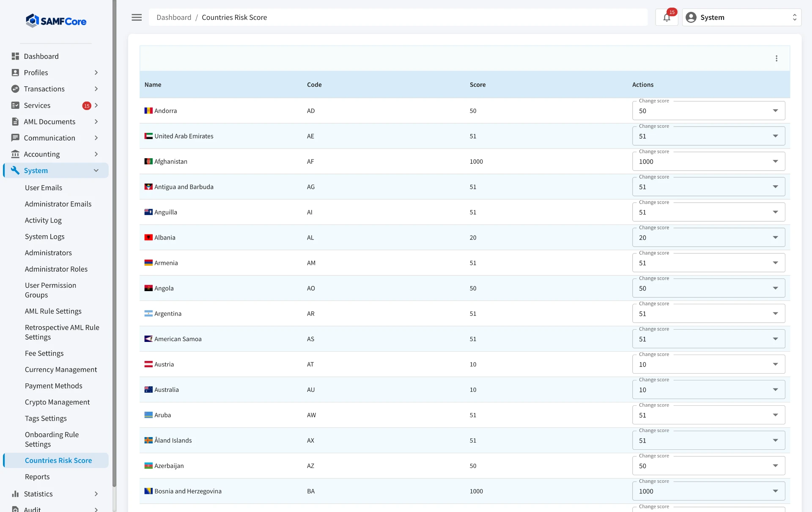Click the Dashboard sidebar icon

[15, 56]
